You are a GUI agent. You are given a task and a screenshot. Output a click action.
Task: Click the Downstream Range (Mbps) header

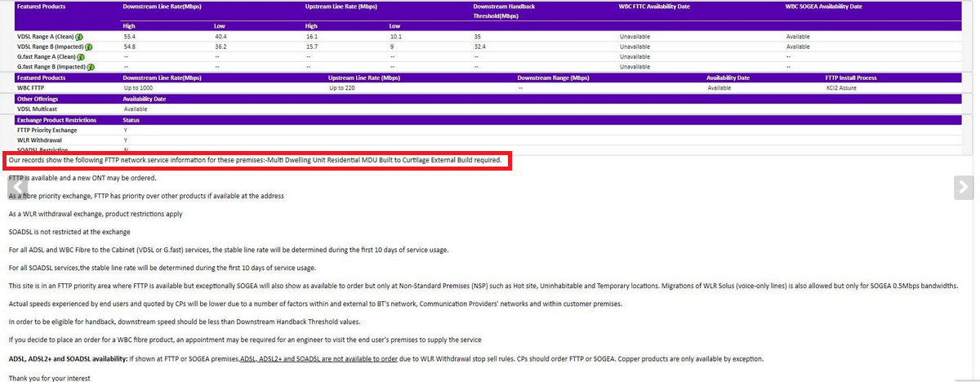pyautogui.click(x=553, y=78)
